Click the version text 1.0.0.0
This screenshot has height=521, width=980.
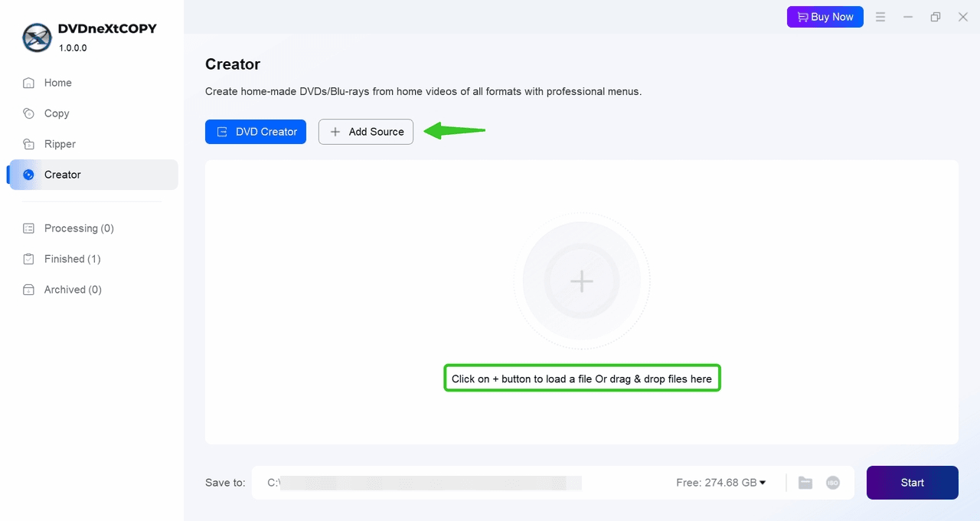73,48
